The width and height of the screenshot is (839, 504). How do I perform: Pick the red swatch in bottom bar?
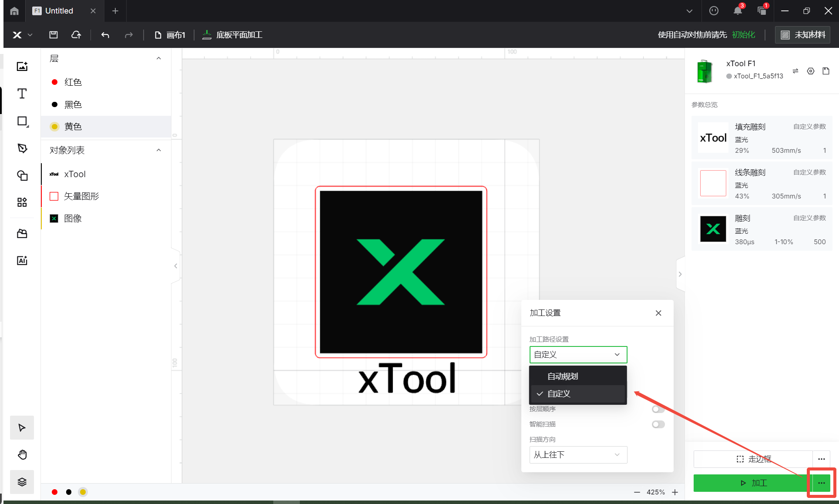(x=54, y=492)
